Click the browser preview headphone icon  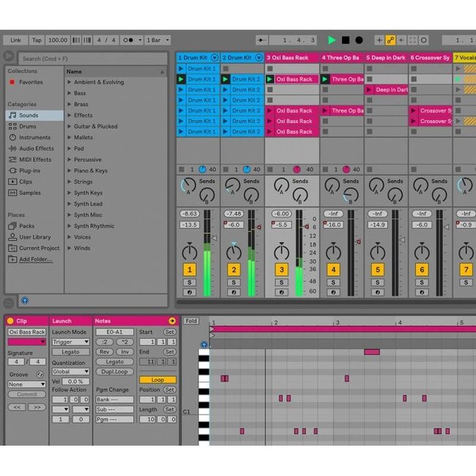[25, 300]
